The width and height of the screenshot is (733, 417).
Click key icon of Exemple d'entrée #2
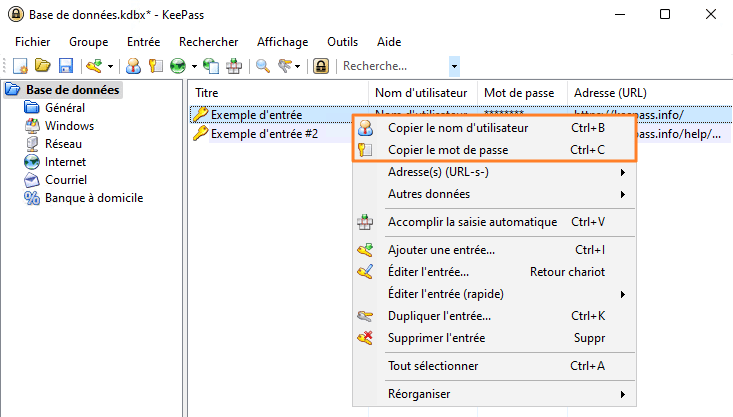point(201,134)
